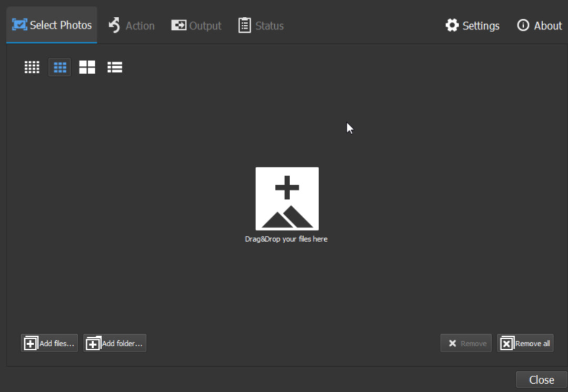Click the Add folder... button
568x392 pixels.
coord(115,343)
